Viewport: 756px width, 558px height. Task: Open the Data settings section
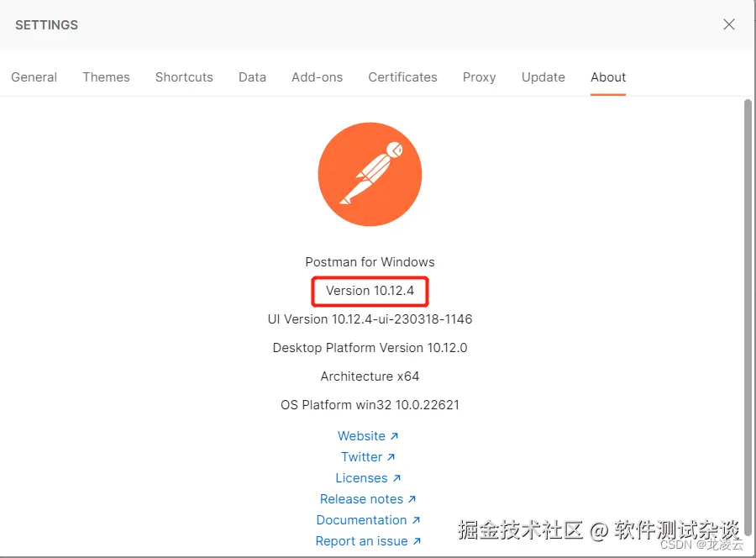coord(252,76)
